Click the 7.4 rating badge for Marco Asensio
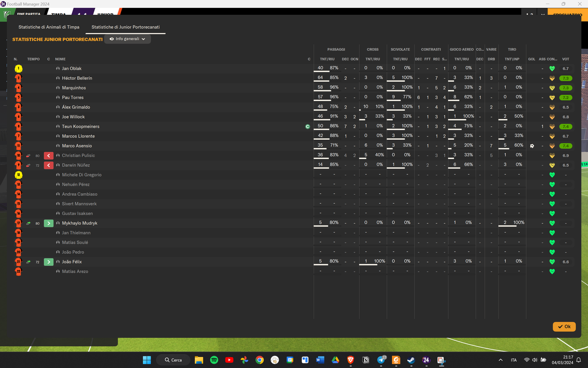Viewport: 588px width, 368px height. pos(565,146)
